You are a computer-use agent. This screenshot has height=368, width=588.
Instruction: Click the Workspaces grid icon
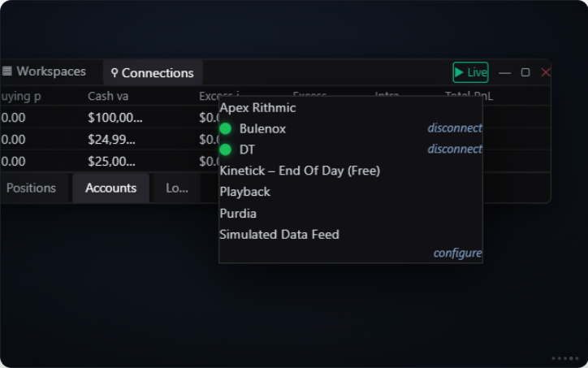pos(7,71)
